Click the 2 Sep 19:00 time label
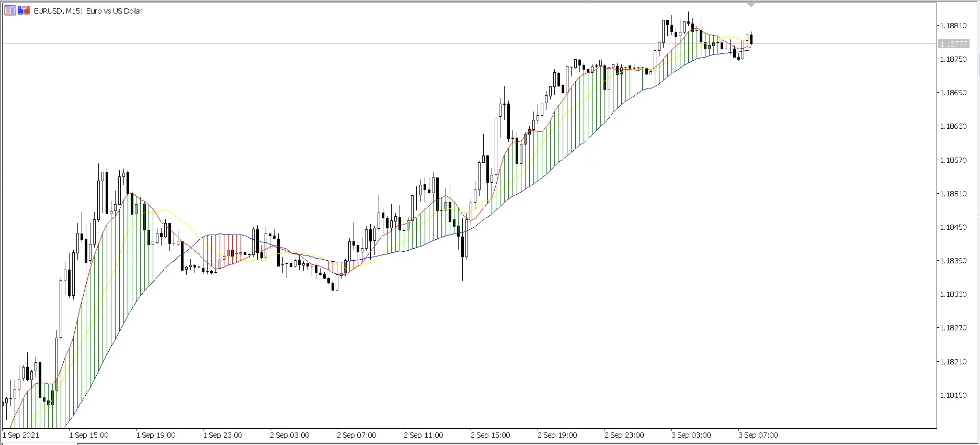The height and width of the screenshot is (445, 980). pos(557,435)
